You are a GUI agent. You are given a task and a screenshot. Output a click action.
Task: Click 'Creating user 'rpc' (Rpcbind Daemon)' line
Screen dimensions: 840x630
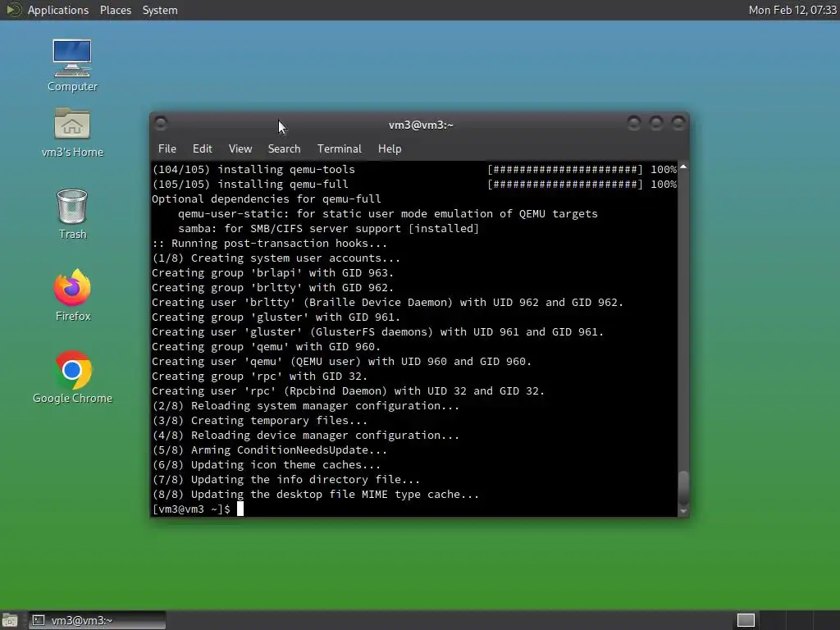coord(348,391)
